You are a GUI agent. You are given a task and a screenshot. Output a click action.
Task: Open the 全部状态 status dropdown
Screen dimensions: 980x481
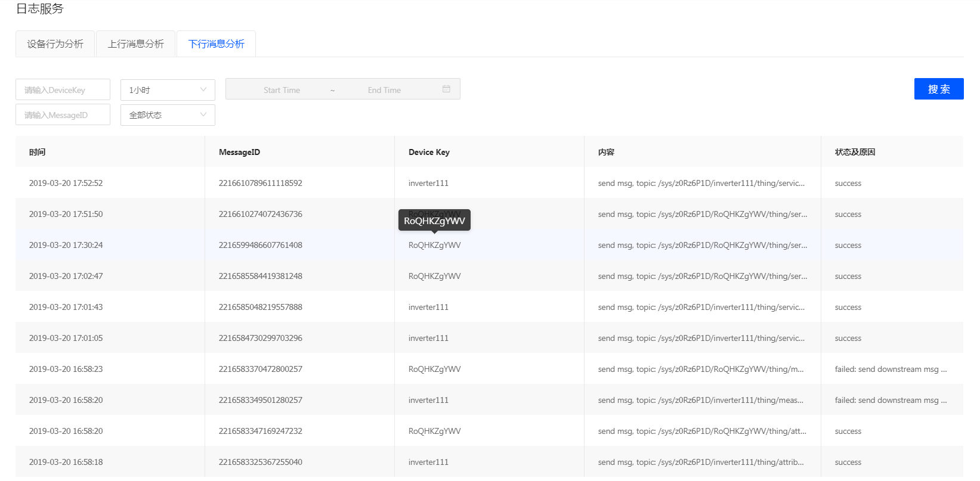pos(168,114)
